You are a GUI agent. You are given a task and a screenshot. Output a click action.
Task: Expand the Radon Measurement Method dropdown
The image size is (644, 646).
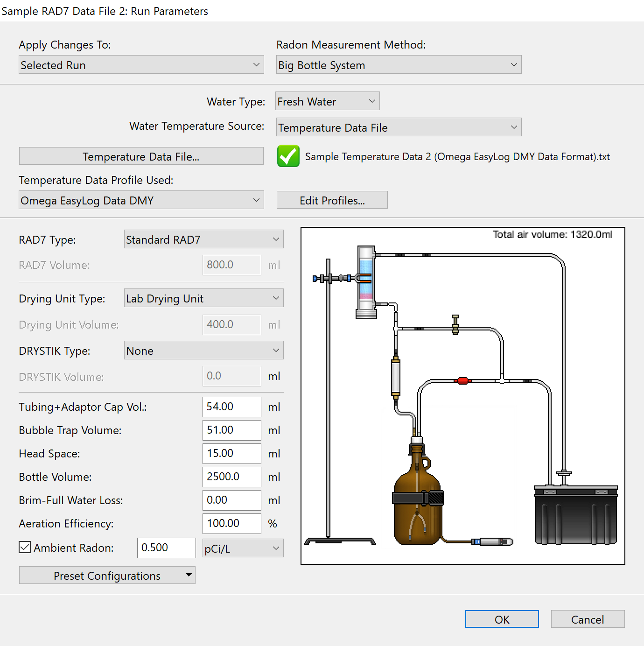point(399,65)
